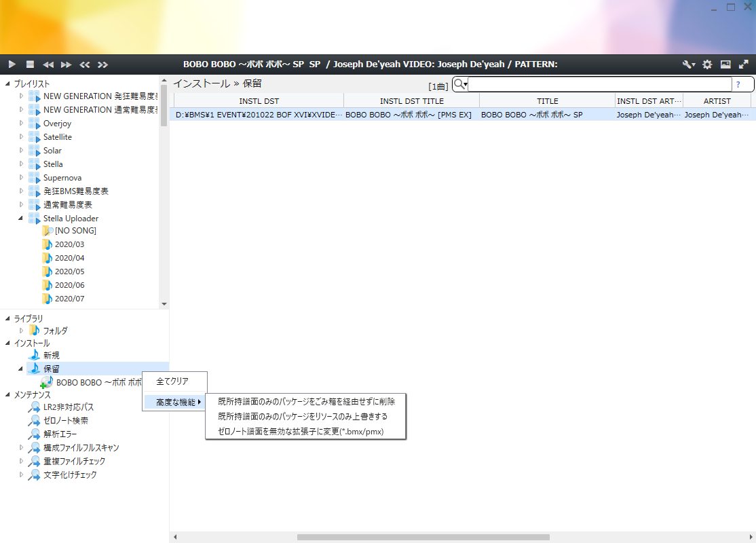756x543 pixels.
Task: Click the horizontal scrollbar right arrow
Action: 751,537
